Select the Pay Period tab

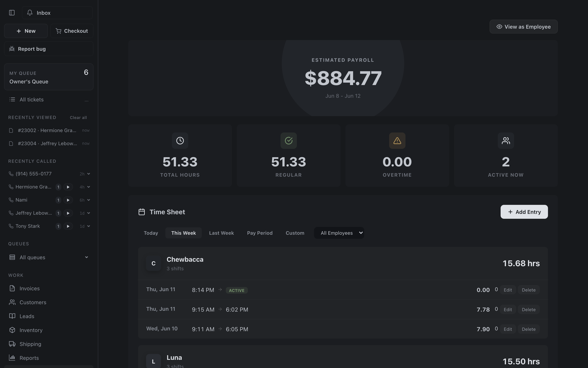click(260, 233)
